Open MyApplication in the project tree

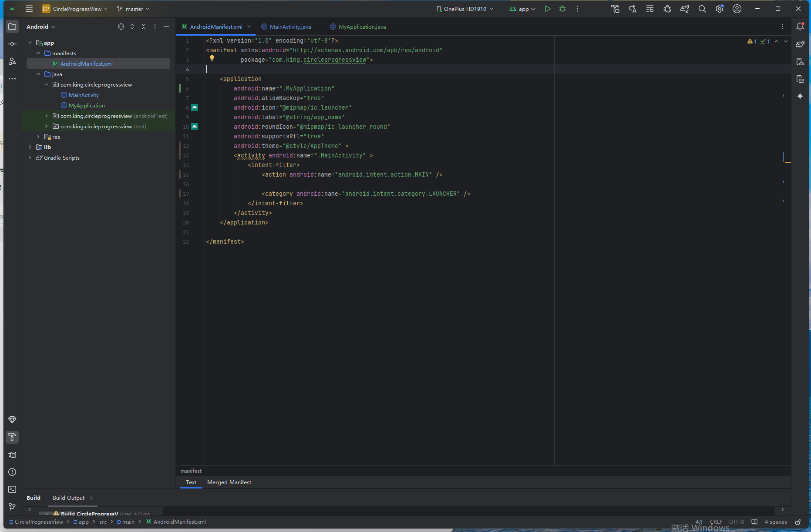point(87,105)
